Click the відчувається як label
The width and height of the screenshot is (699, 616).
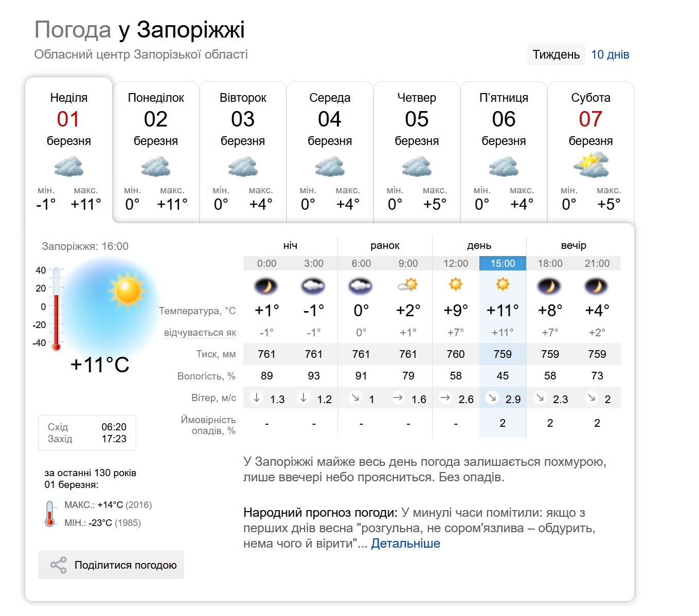(x=200, y=333)
